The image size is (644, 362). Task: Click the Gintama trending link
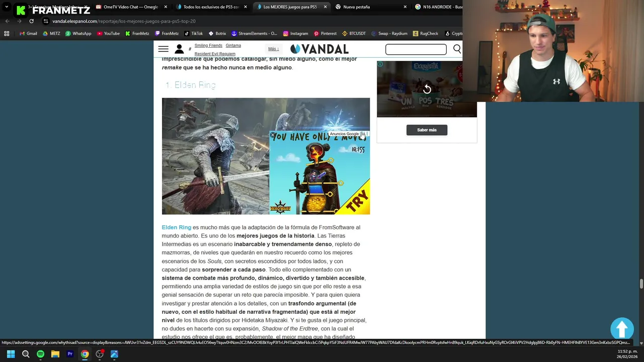click(233, 46)
